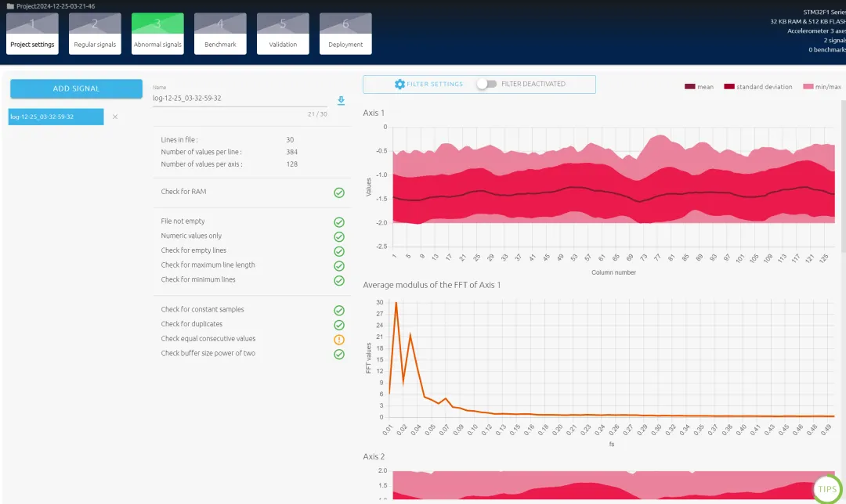The width and height of the screenshot is (846, 504).
Task: Switch to Regular signals step
Action: (x=95, y=34)
